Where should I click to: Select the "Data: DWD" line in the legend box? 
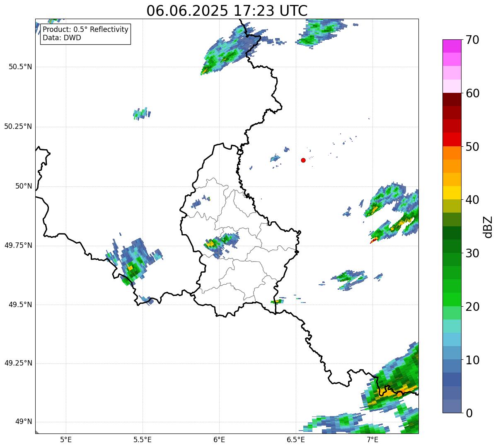click(x=62, y=38)
